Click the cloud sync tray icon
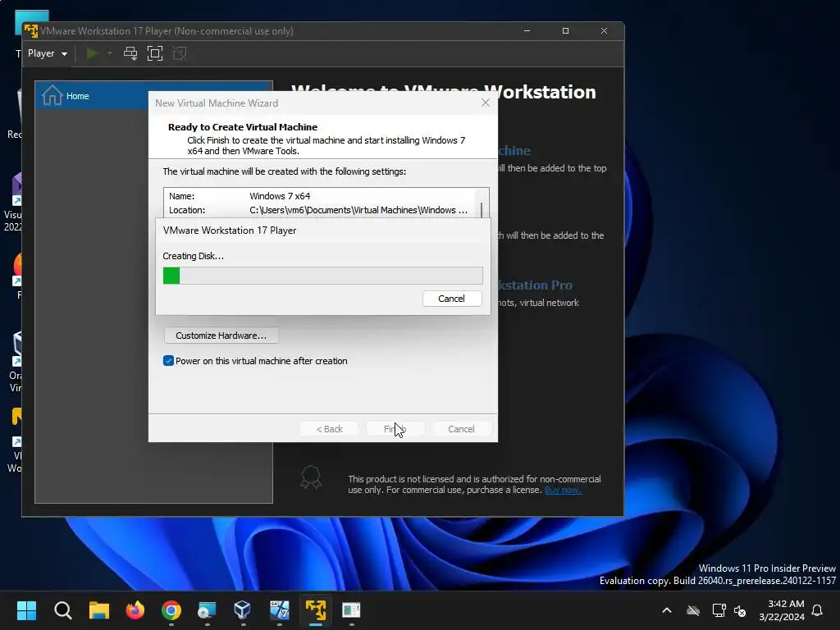This screenshot has height=630, width=840. [693, 610]
